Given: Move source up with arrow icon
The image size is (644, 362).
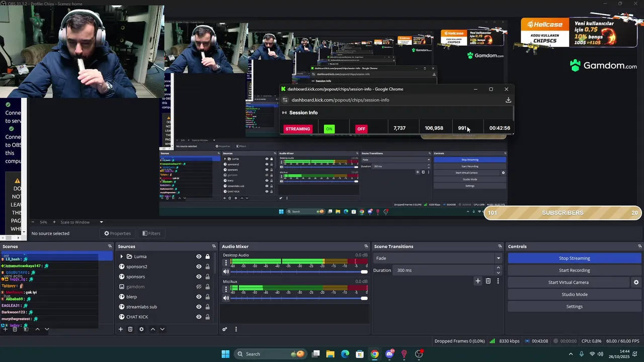Looking at the screenshot, I should click(x=153, y=329).
